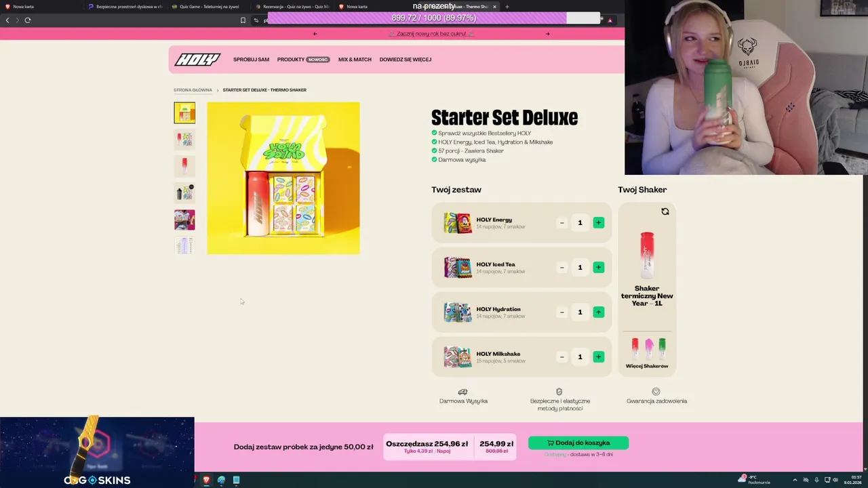Screen dimensions: 868x488
Task: Open the PRODUKTY menu item
Action: pyautogui.click(x=291, y=60)
